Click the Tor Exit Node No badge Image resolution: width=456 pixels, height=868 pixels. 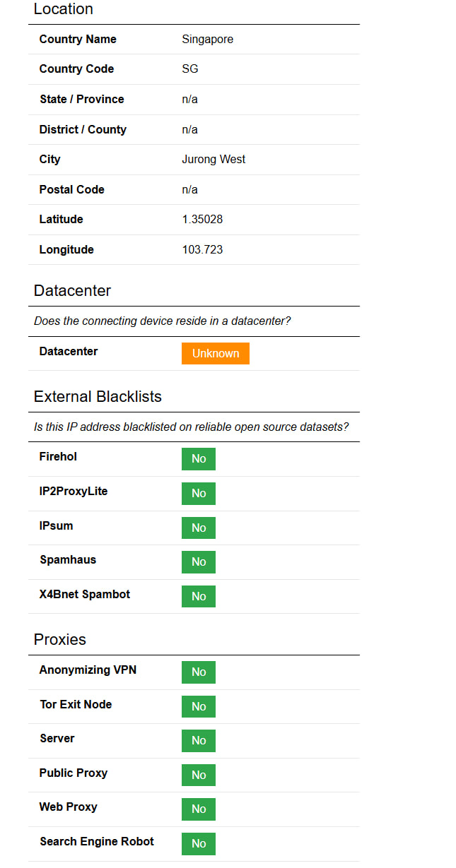click(199, 706)
